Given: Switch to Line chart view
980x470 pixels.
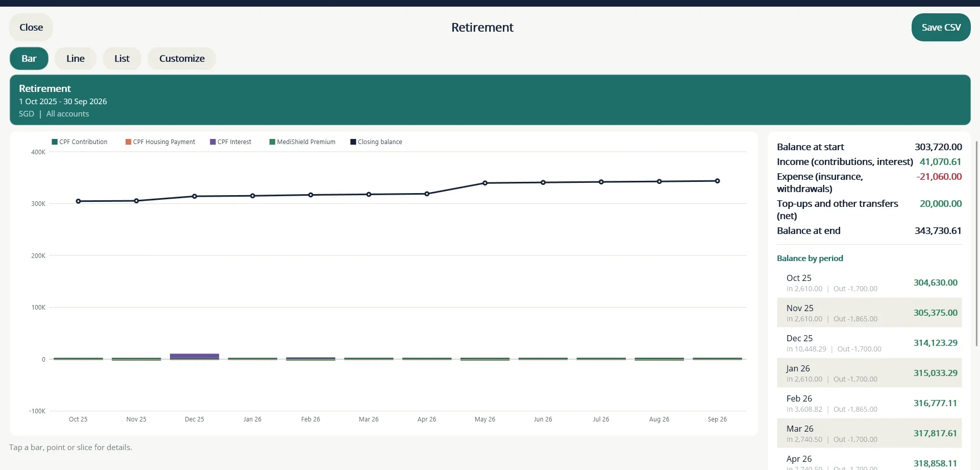Looking at the screenshot, I should pyautogui.click(x=76, y=59).
